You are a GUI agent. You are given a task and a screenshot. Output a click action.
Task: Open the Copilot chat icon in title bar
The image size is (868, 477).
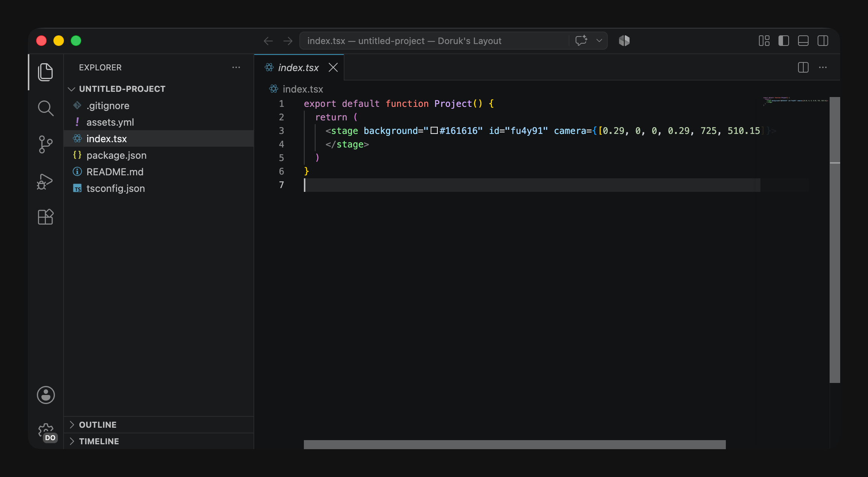[x=581, y=41]
